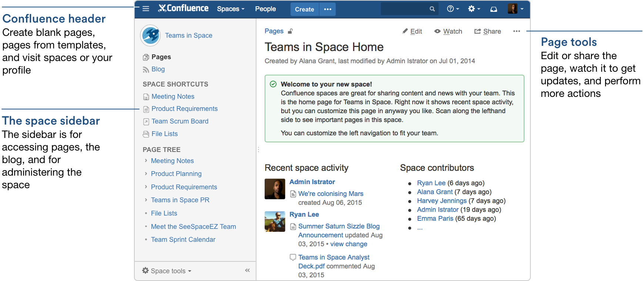The width and height of the screenshot is (644, 281).
Task: Click the Confluence logo
Action: [x=183, y=8]
